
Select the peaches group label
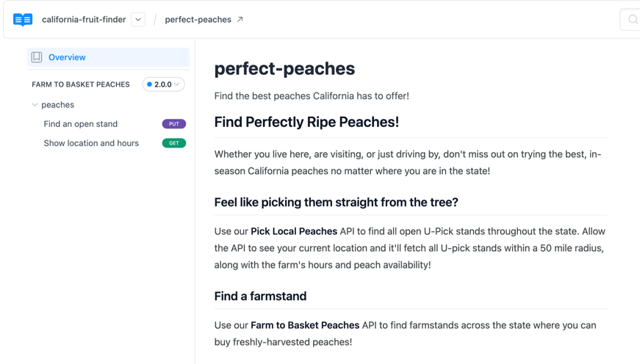pos(57,105)
